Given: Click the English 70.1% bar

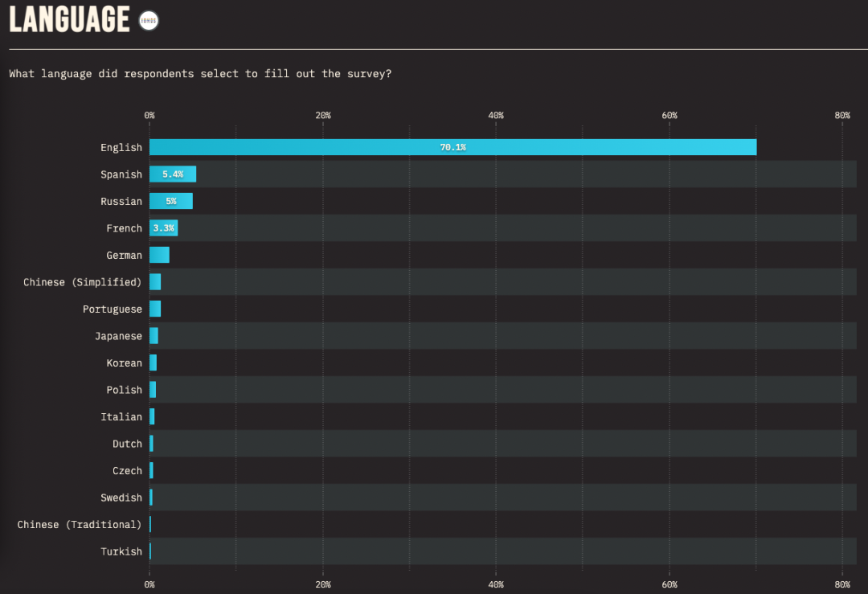Looking at the screenshot, I should 452,147.
